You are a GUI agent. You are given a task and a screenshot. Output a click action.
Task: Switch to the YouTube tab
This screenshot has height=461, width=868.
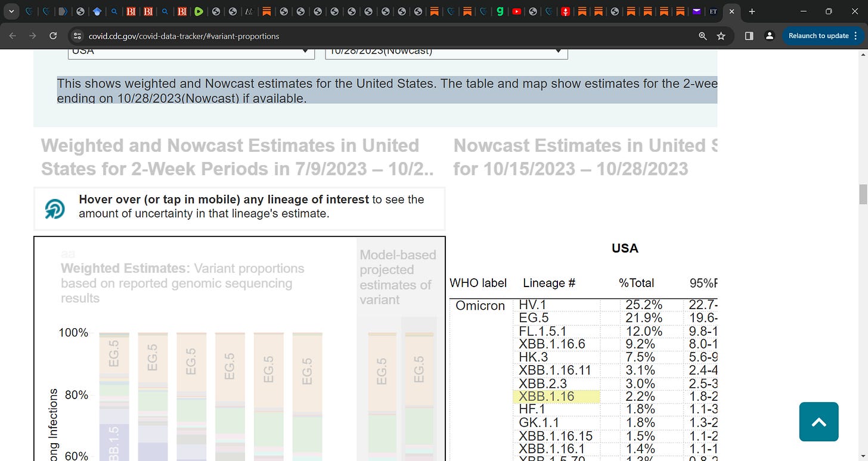click(x=516, y=11)
